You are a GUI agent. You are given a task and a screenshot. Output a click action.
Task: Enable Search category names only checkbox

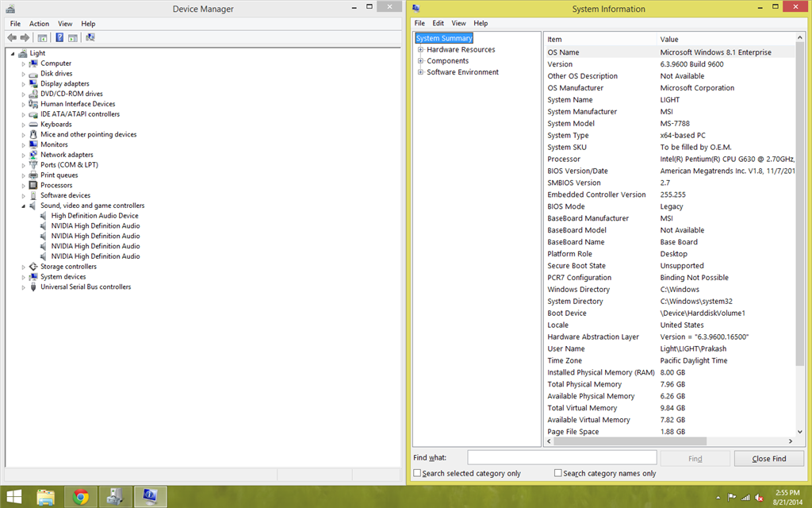(557, 473)
